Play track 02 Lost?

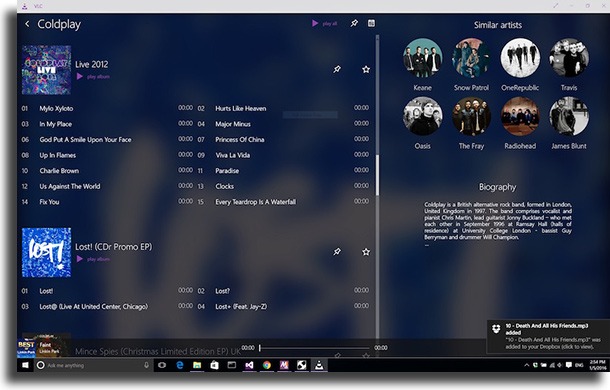(x=283, y=291)
